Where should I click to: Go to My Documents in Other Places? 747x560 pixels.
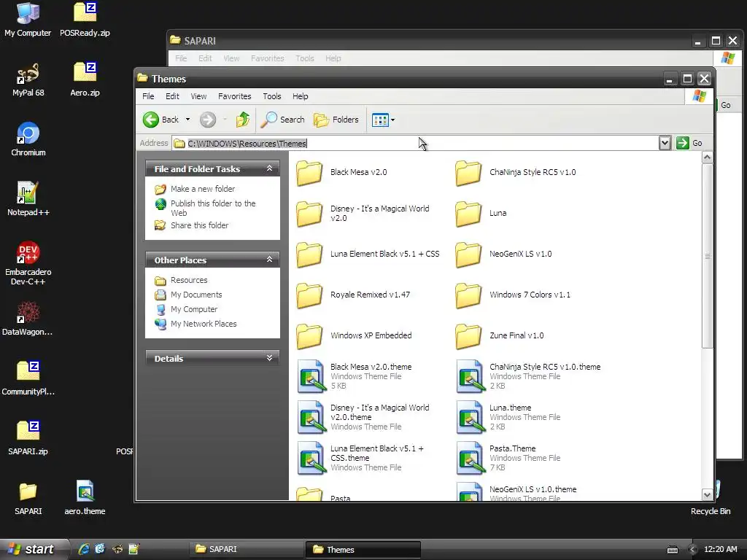(x=196, y=295)
